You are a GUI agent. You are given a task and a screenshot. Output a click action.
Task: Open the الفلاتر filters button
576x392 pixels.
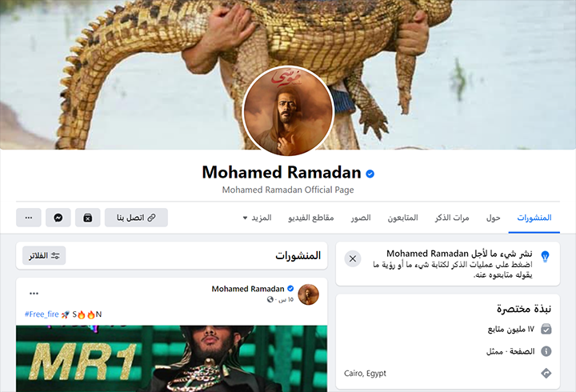(x=44, y=255)
